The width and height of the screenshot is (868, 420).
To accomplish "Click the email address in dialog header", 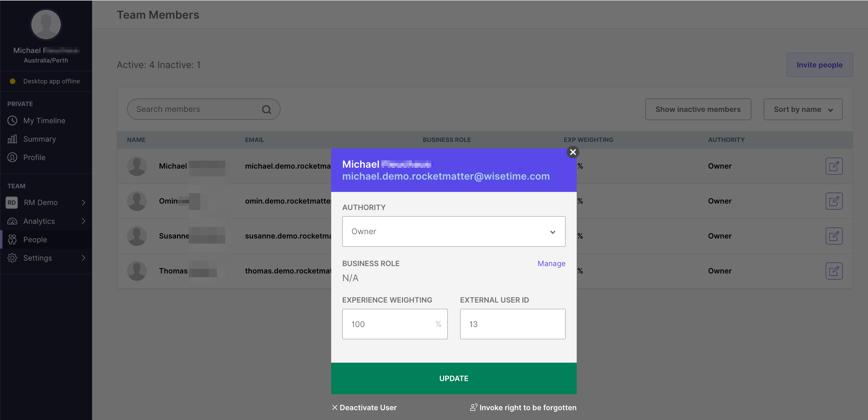I will click(x=446, y=176).
